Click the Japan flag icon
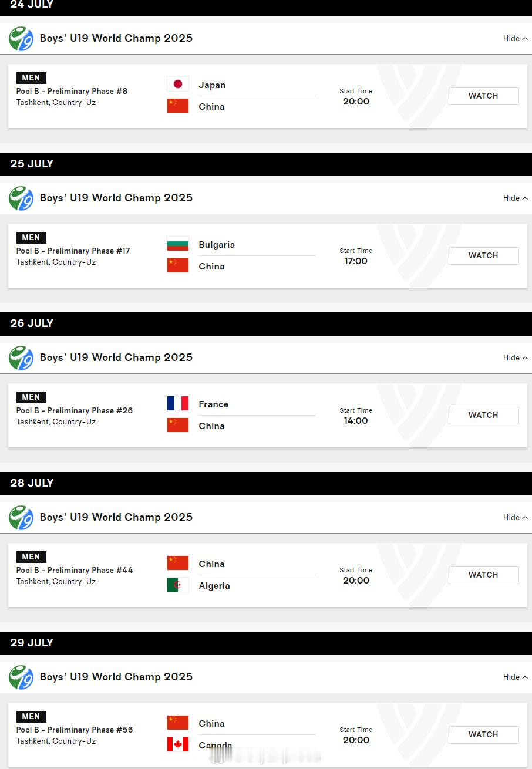 pos(178,84)
